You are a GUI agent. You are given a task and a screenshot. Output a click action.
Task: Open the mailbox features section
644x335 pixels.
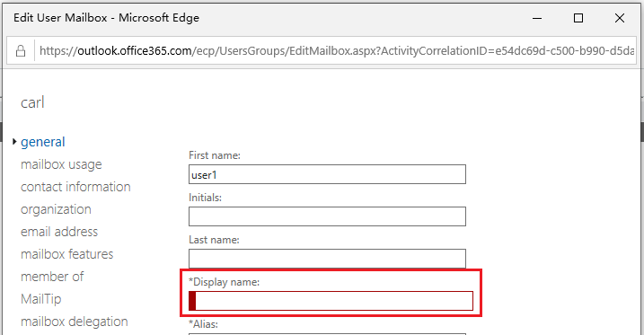pyautogui.click(x=67, y=254)
